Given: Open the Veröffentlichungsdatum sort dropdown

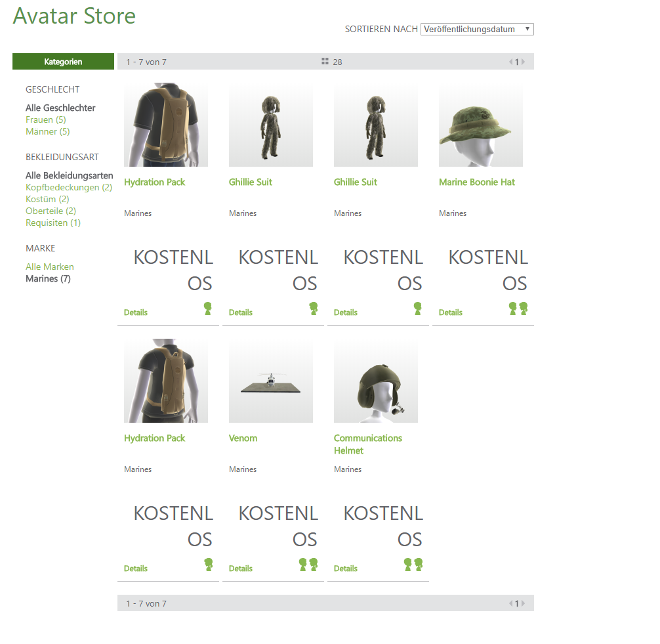Looking at the screenshot, I should click(477, 29).
